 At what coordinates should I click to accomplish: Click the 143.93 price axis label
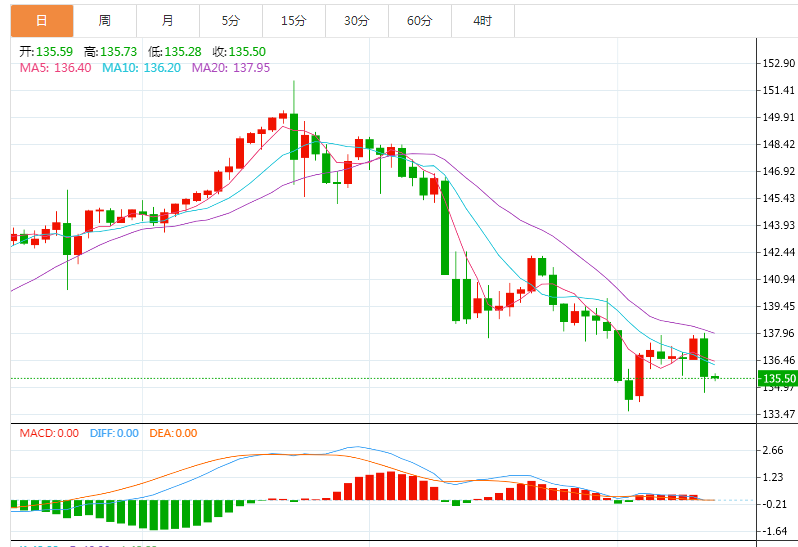(x=779, y=225)
